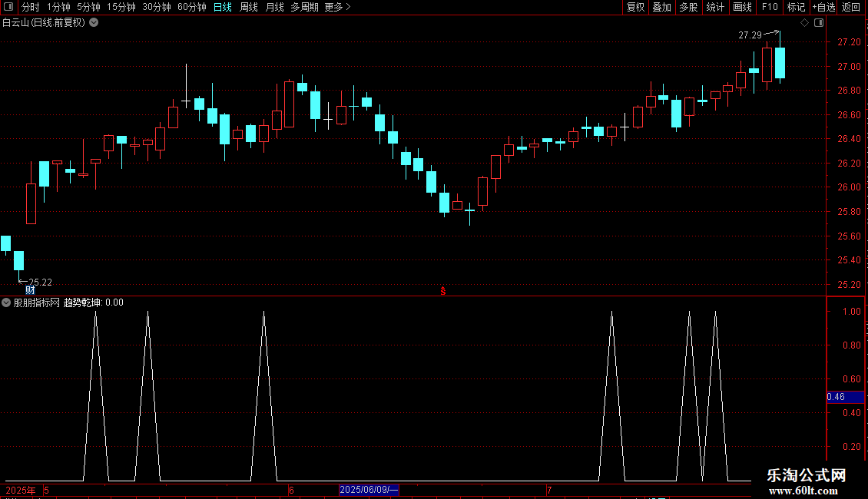Click the 复权 button
This screenshot has height=499, width=868.
(x=635, y=7)
